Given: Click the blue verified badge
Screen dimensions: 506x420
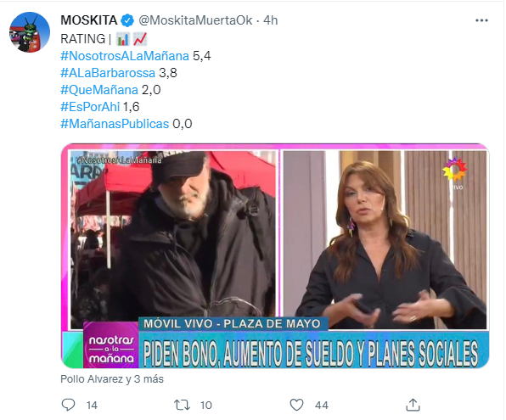Looking at the screenshot, I should coord(127,20).
